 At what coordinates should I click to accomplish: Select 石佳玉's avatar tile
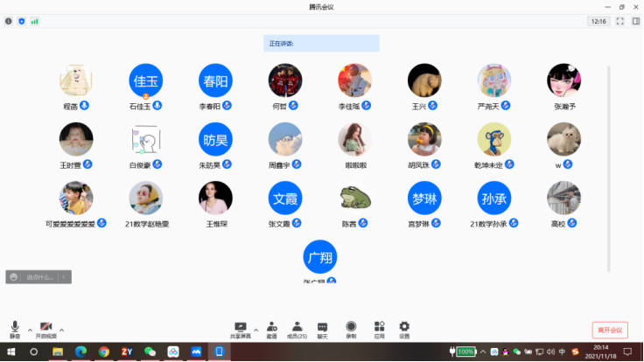(145, 80)
